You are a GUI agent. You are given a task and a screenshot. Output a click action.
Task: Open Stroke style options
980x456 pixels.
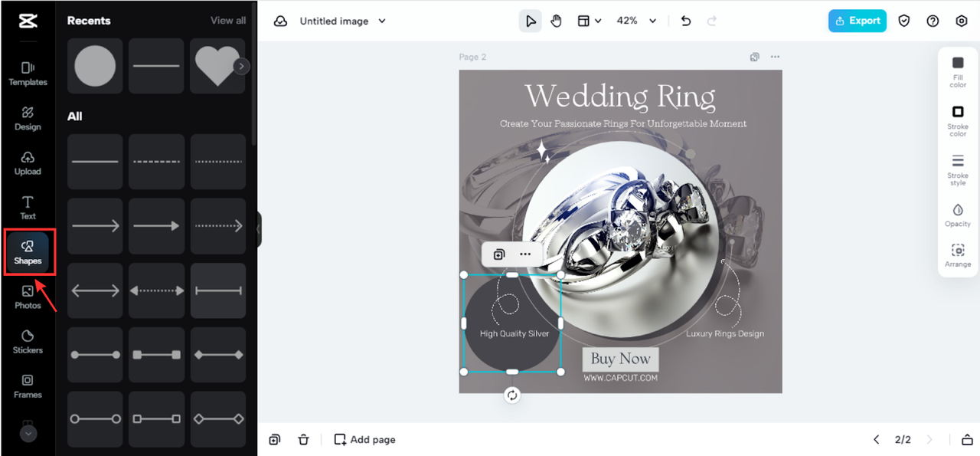(958, 169)
